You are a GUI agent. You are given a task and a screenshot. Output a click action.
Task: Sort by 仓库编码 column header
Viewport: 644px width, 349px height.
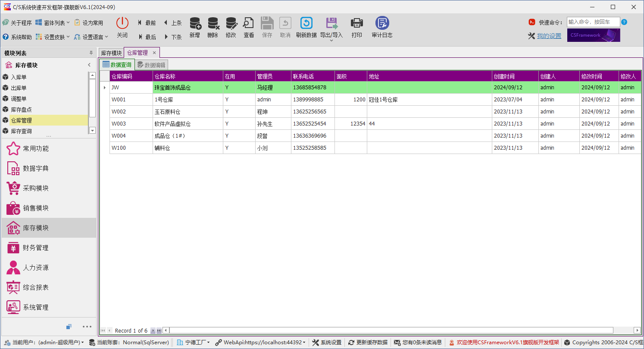click(131, 76)
